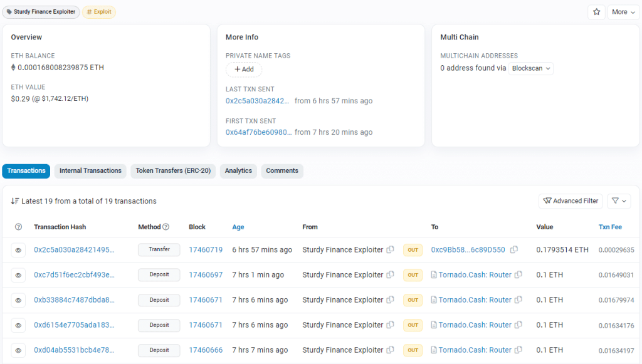The height and width of the screenshot is (364, 642).
Task: Open Tornado.Cash: Router in 0xb33884c7487dbda8 row
Action: point(475,300)
